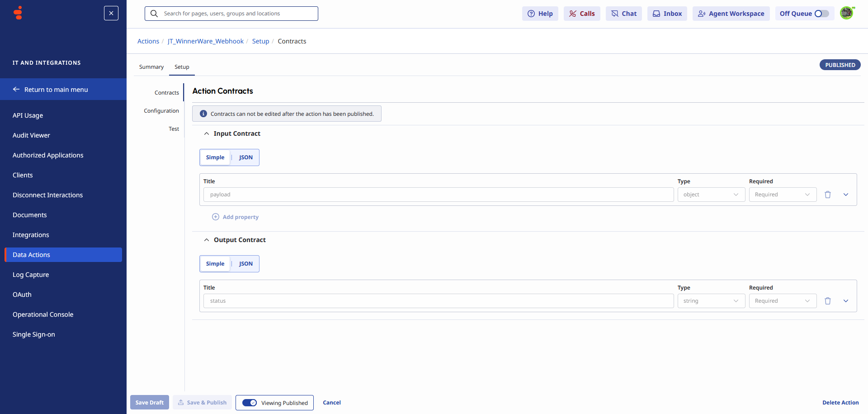Open the Type dropdown showing object
868x414 pixels.
[x=711, y=194]
